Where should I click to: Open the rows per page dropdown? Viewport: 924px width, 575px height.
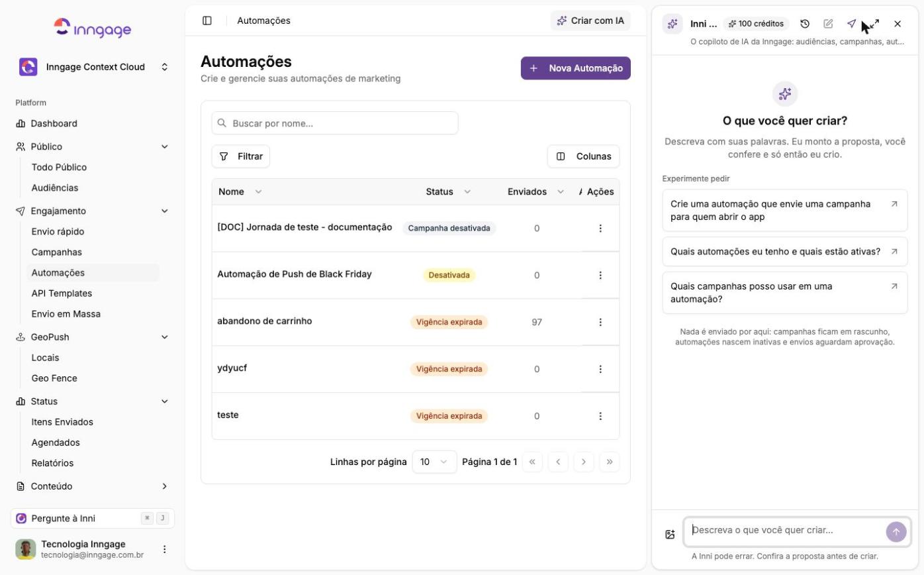[434, 462]
